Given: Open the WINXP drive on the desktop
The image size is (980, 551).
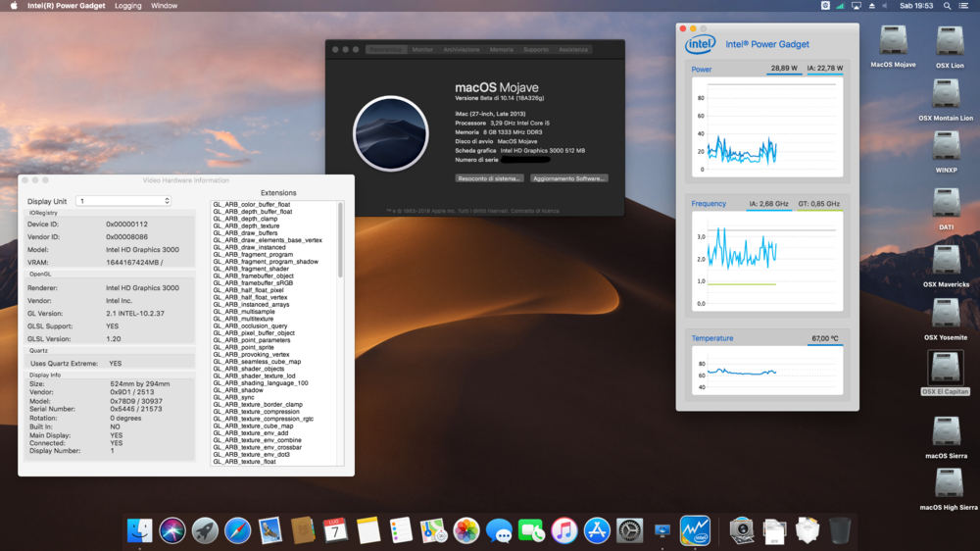Looking at the screenshot, I should coord(946,147).
